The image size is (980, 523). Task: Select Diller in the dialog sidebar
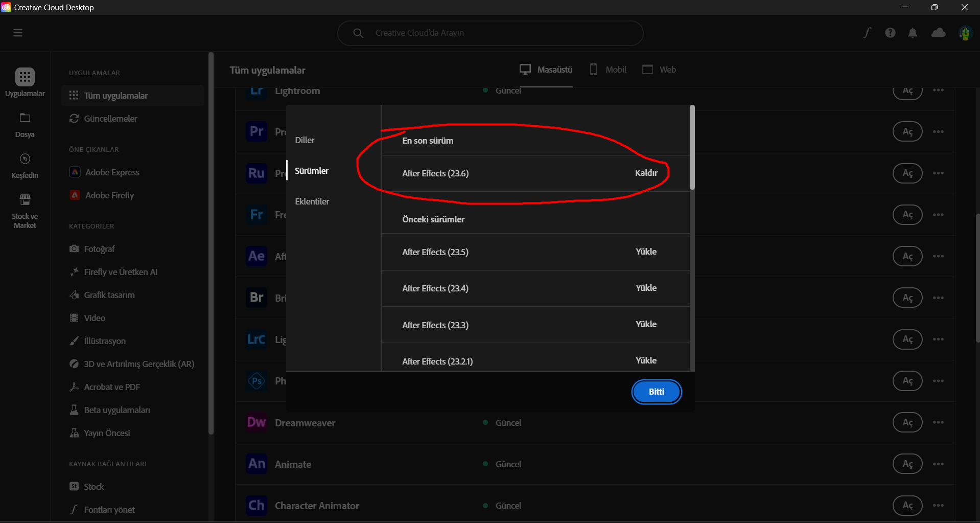point(305,140)
